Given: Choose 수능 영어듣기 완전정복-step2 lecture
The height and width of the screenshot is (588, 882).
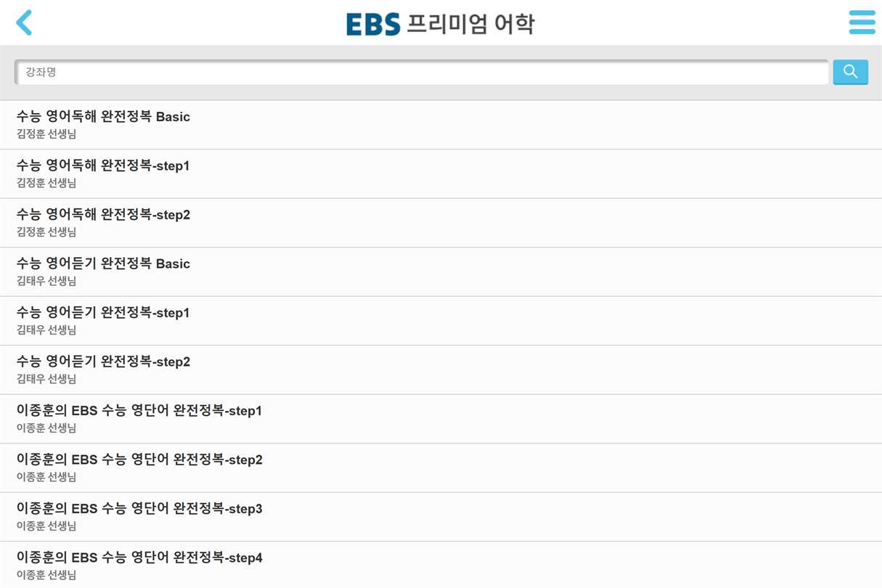Looking at the screenshot, I should click(x=441, y=370).
